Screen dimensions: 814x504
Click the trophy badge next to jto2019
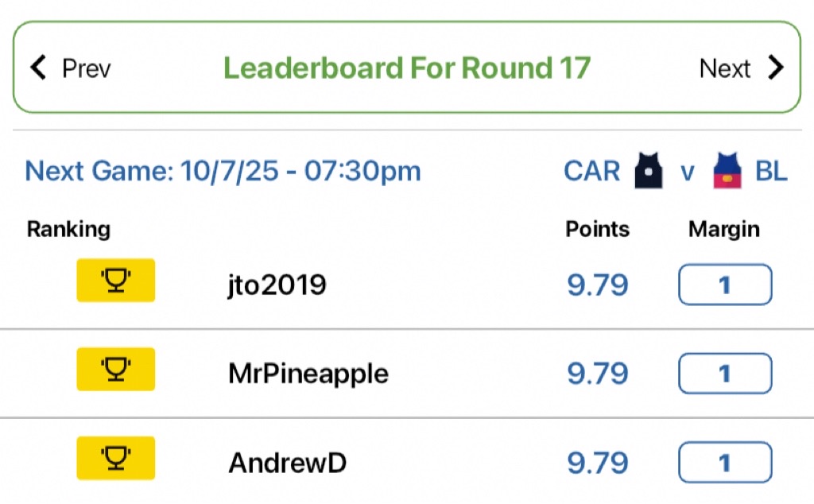click(x=116, y=281)
